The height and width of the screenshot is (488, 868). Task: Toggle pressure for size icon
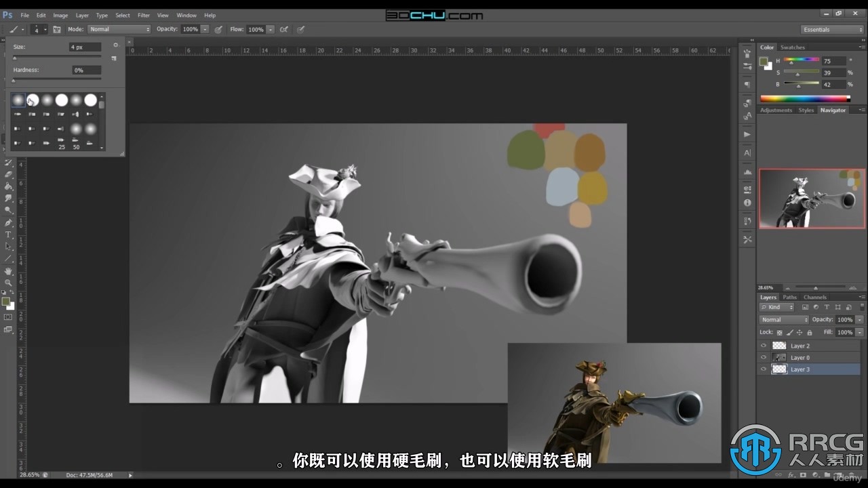coord(300,30)
